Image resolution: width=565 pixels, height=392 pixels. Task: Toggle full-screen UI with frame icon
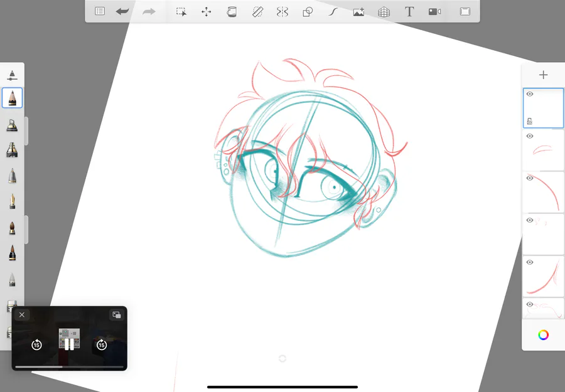point(465,11)
